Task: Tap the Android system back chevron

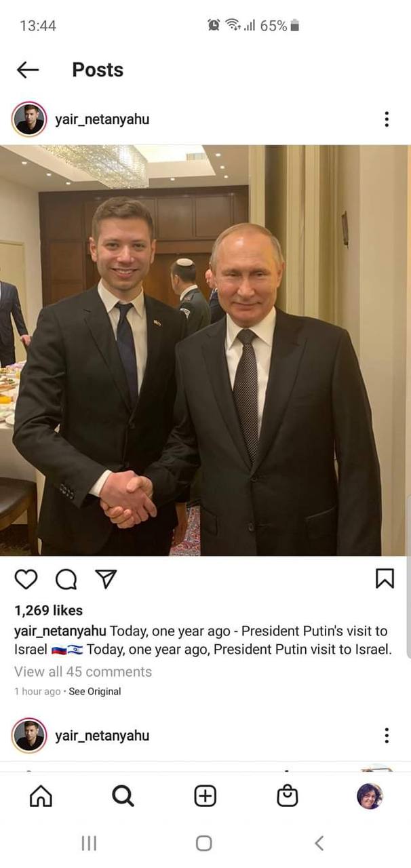Action: click(x=319, y=843)
